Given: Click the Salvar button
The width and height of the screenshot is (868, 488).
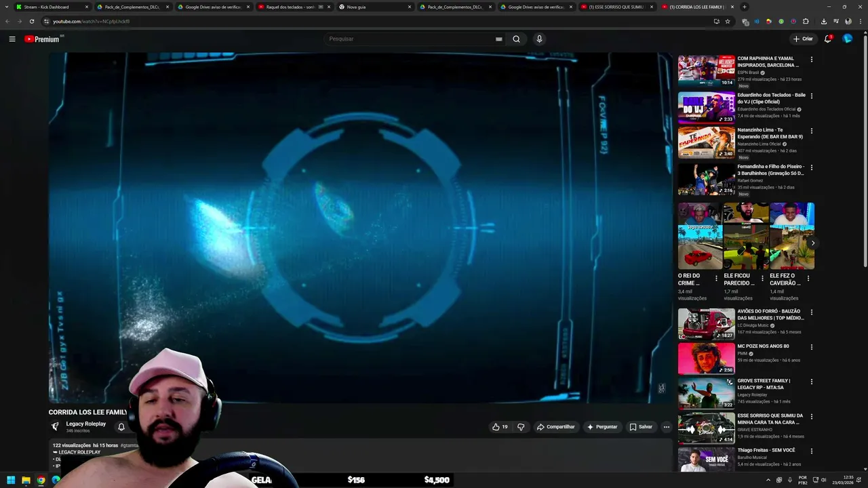Looking at the screenshot, I should pyautogui.click(x=641, y=427).
